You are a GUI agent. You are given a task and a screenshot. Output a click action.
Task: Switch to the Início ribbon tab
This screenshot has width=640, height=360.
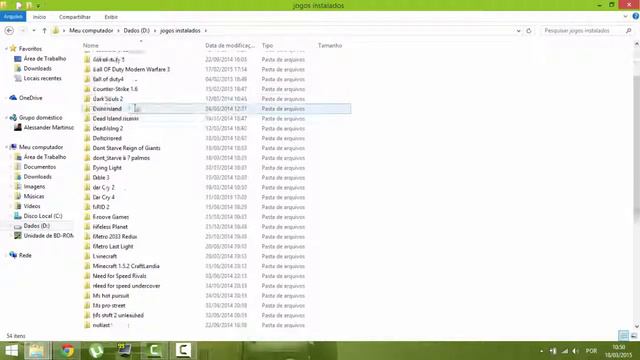[39, 17]
